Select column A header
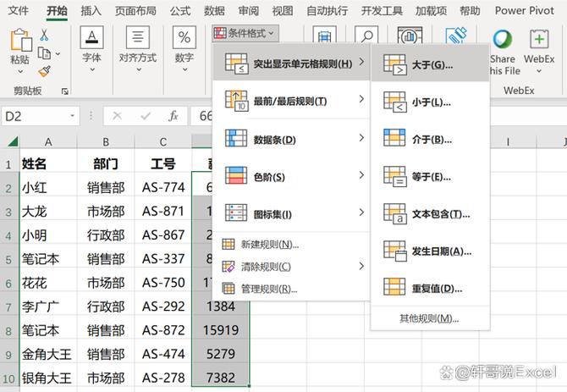The image size is (567, 392). [48, 141]
